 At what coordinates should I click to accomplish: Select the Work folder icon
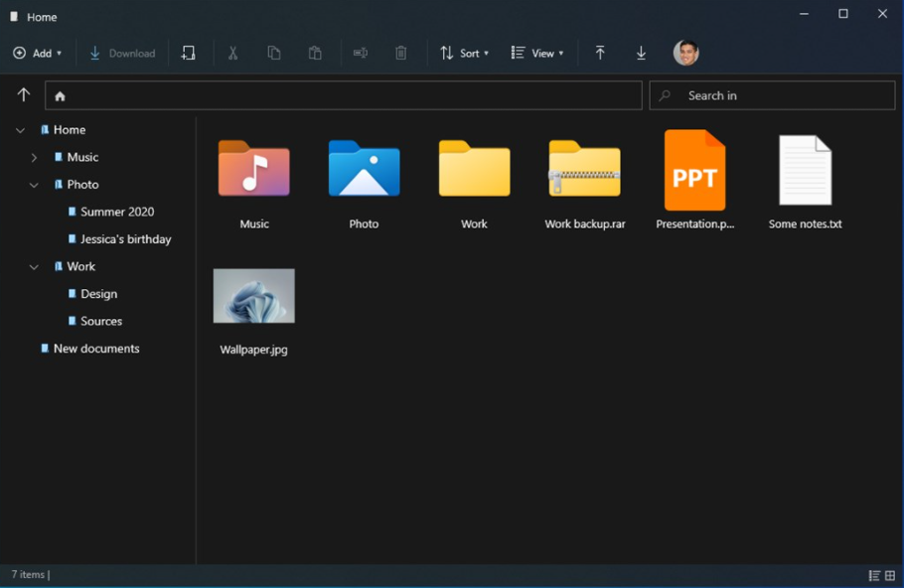(x=474, y=169)
